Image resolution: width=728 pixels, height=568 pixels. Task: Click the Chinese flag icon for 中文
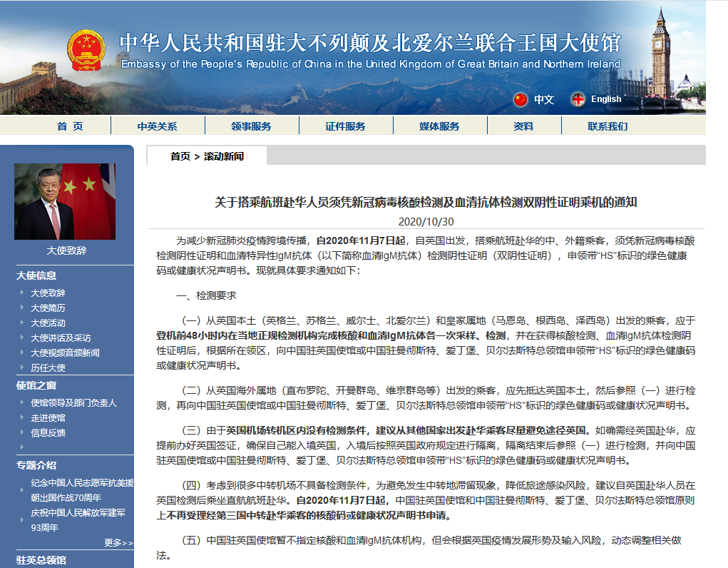click(x=521, y=99)
